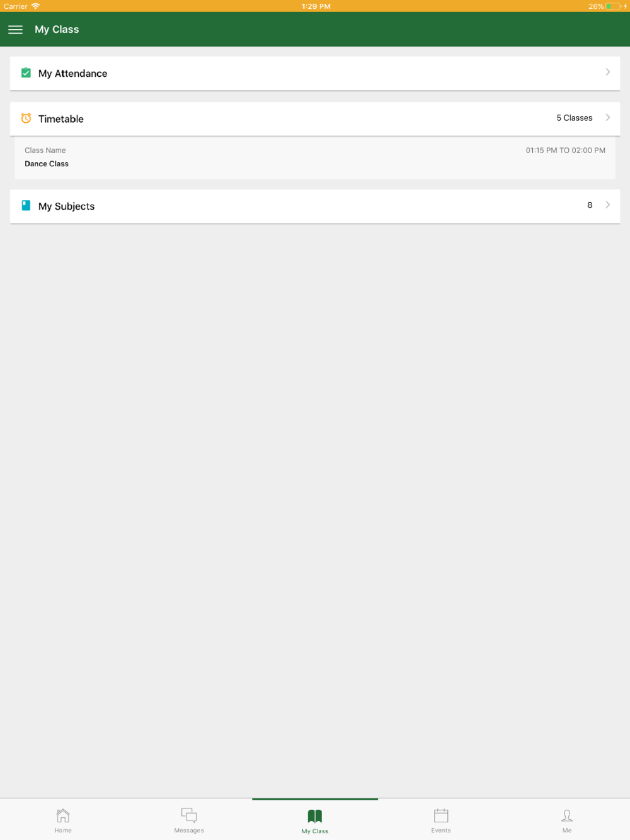Tap the Me profile person icon
The height and width of the screenshot is (840, 630).
pyautogui.click(x=567, y=815)
